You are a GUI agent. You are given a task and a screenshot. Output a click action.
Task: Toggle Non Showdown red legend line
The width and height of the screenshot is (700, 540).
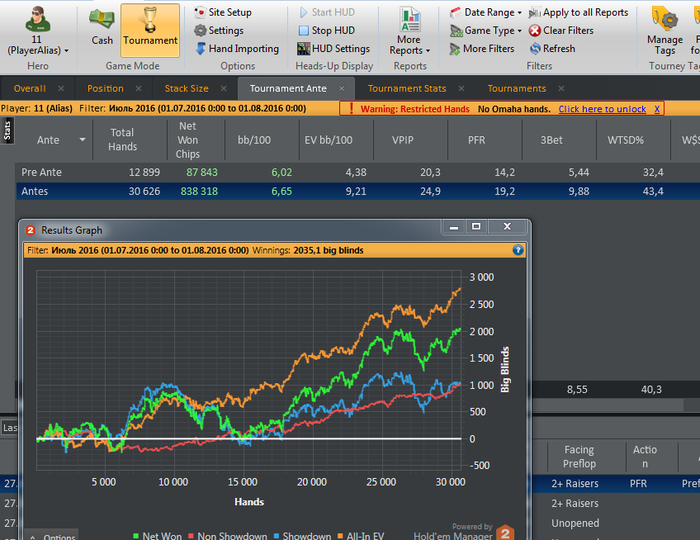point(228,536)
